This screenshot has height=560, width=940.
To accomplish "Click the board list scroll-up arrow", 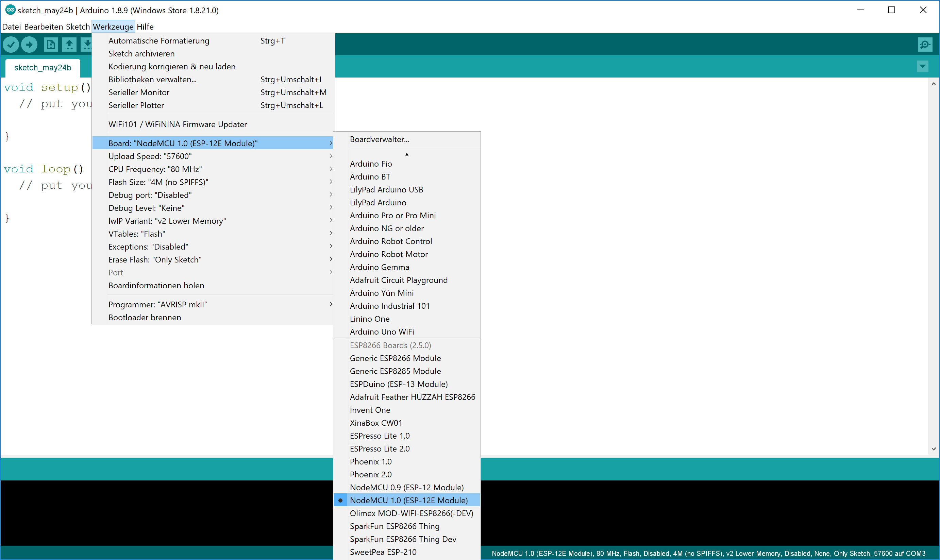I will [407, 154].
